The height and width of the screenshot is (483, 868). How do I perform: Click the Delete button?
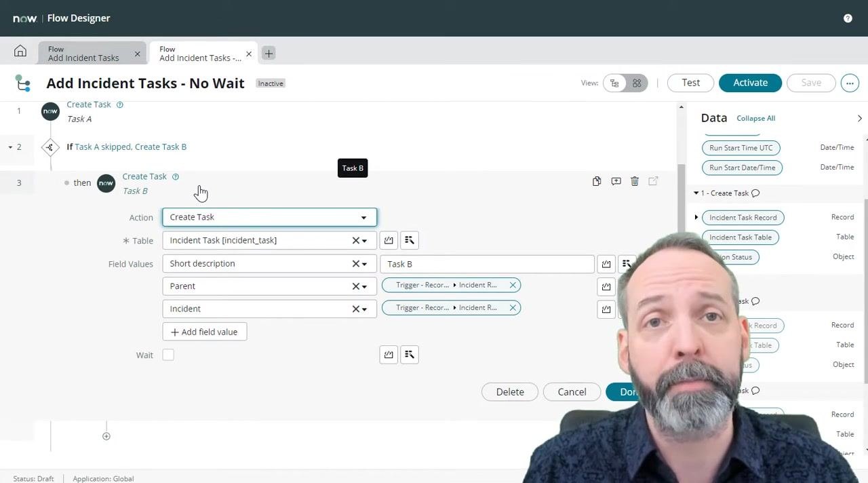[x=510, y=392]
